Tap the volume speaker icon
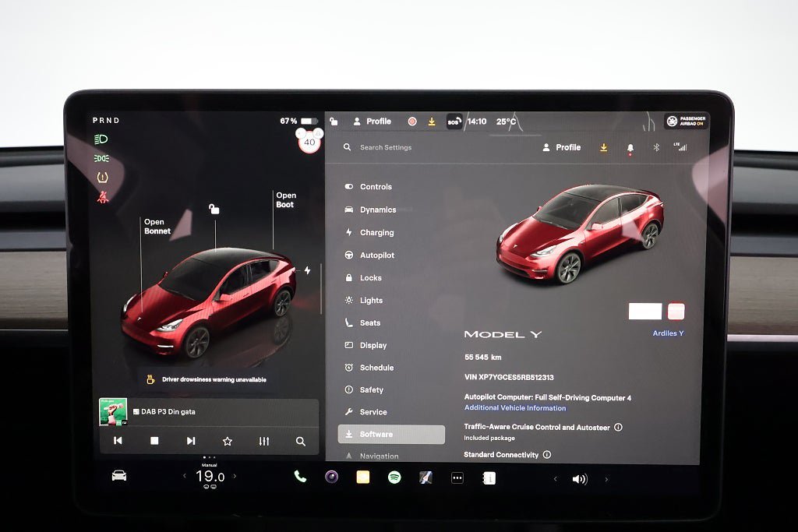This screenshot has width=798, height=532. (x=580, y=479)
